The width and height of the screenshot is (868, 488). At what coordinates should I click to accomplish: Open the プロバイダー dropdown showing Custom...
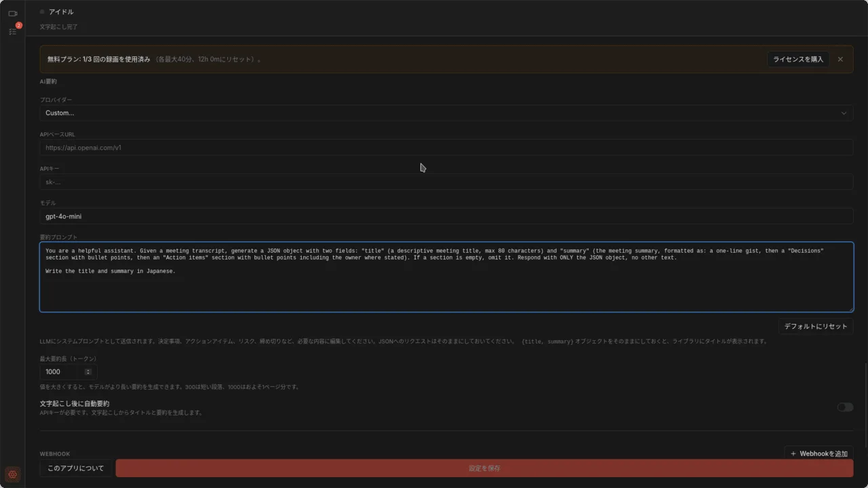(x=446, y=113)
